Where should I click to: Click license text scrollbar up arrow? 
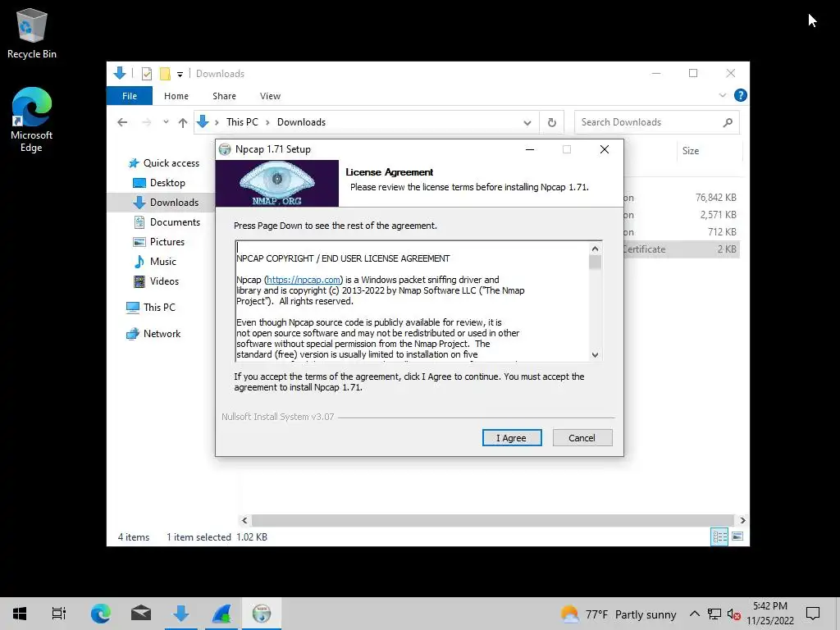(x=596, y=249)
